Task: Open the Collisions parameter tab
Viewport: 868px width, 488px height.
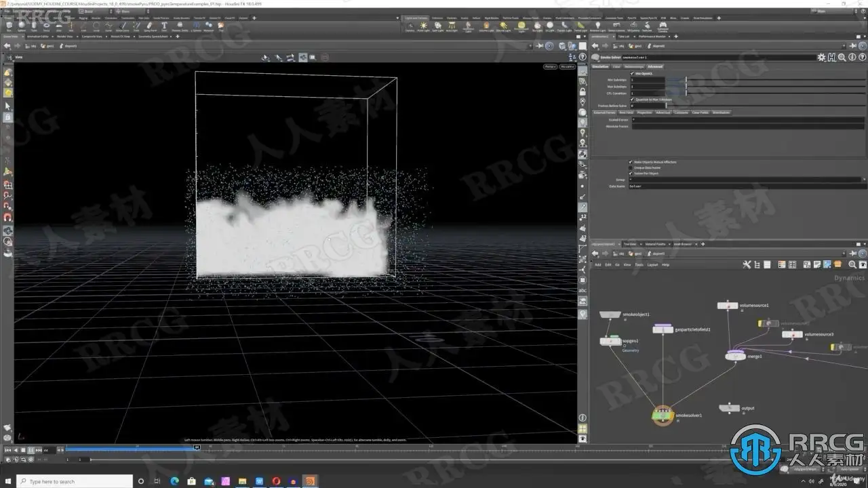Action: click(681, 113)
